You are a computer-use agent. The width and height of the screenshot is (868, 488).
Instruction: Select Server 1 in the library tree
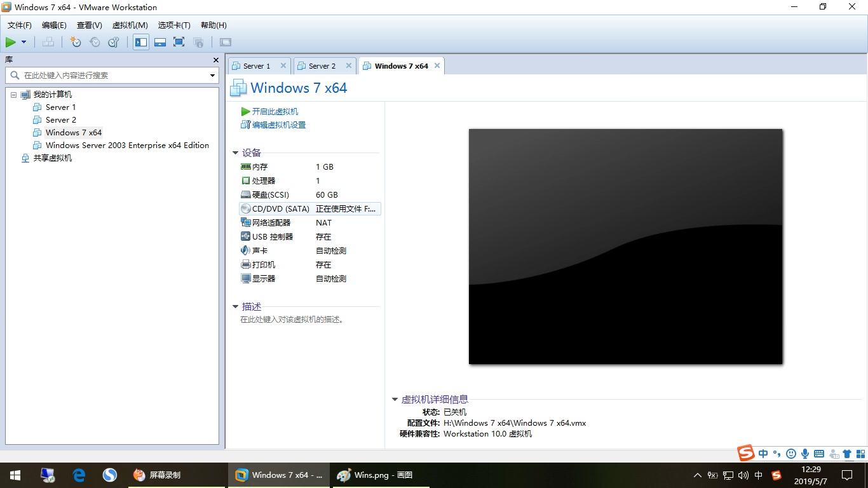click(60, 107)
